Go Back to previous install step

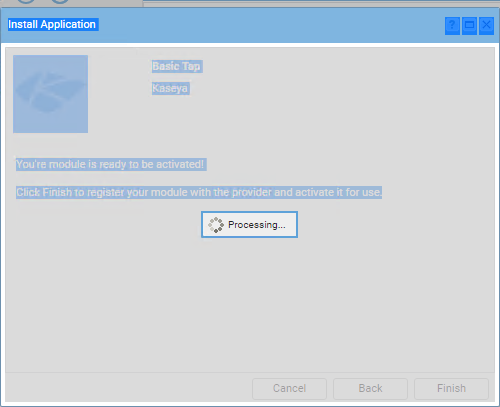pos(370,388)
